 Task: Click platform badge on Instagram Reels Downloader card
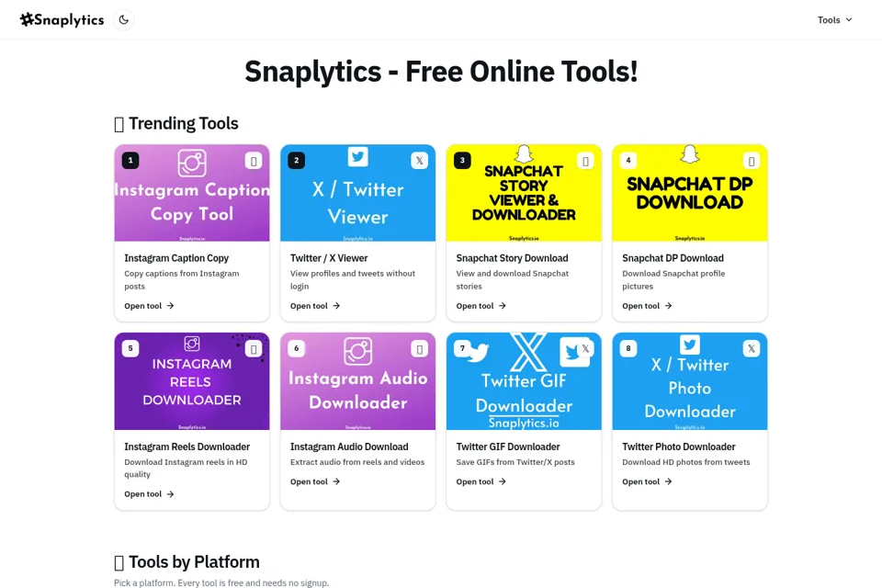click(254, 349)
